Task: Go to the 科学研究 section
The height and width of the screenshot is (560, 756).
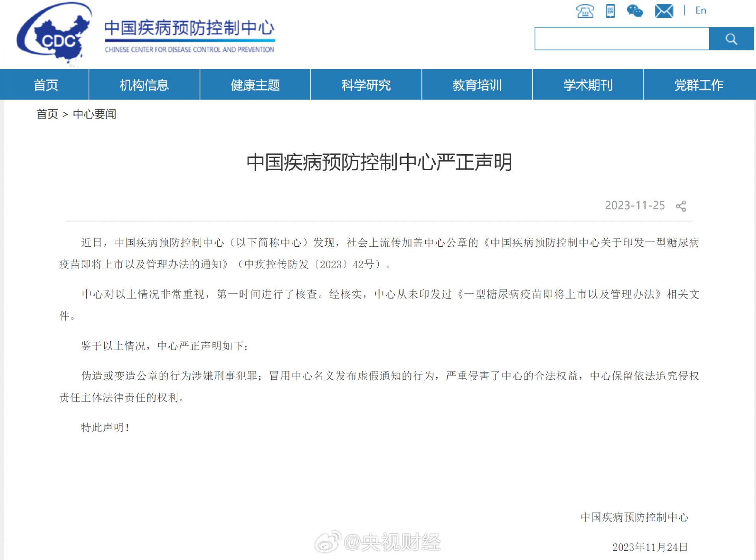Action: click(x=366, y=85)
